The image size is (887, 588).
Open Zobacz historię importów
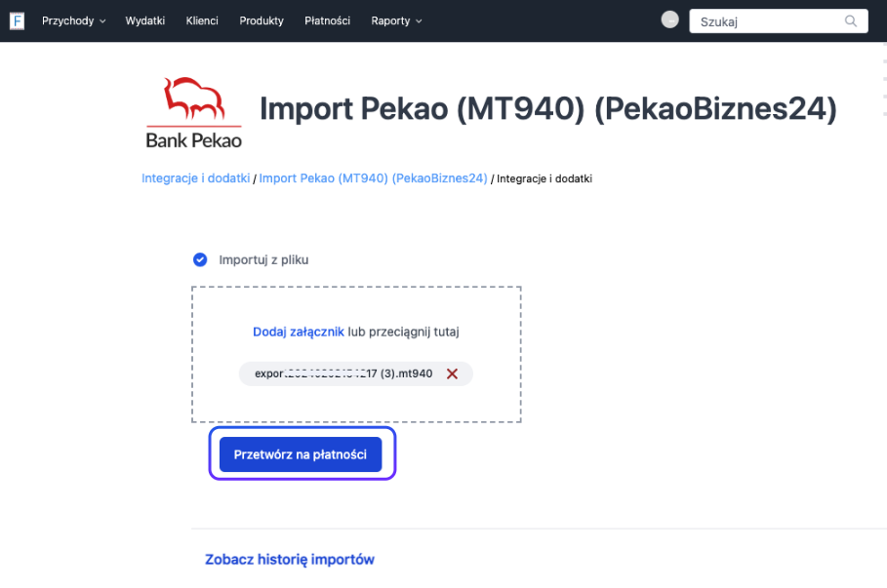point(289,559)
